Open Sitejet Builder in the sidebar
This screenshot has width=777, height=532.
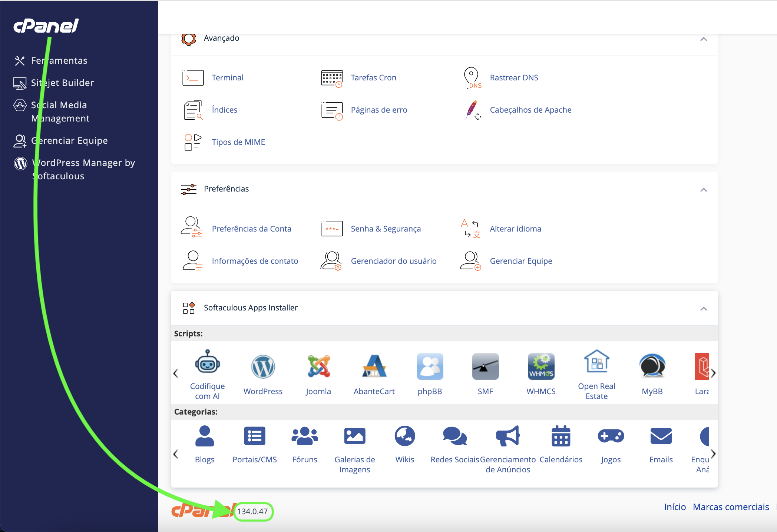[54, 83]
